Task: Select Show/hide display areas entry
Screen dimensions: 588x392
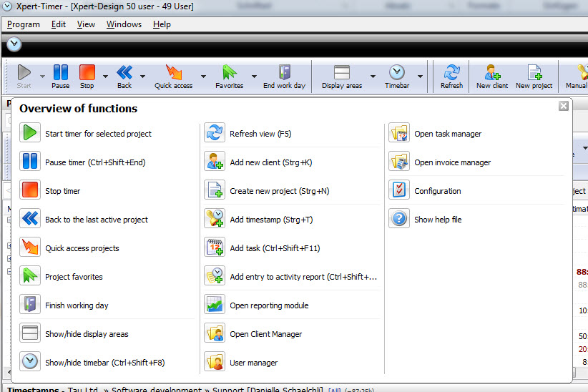Action: pos(87,334)
